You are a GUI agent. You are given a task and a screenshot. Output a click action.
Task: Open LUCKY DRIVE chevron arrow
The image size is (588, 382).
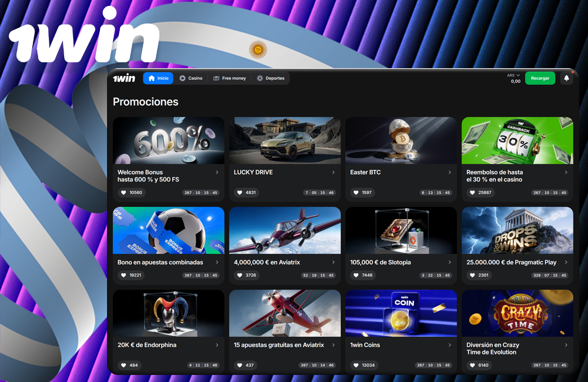[333, 172]
